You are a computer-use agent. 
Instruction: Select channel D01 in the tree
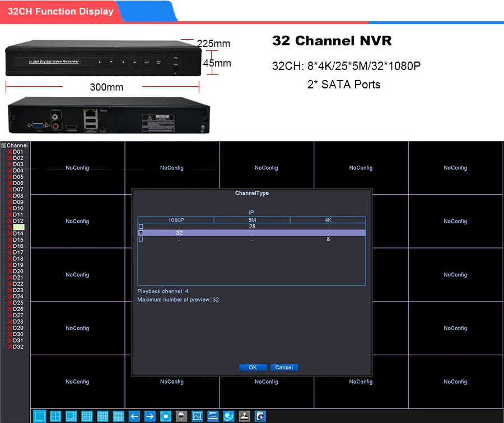click(18, 152)
